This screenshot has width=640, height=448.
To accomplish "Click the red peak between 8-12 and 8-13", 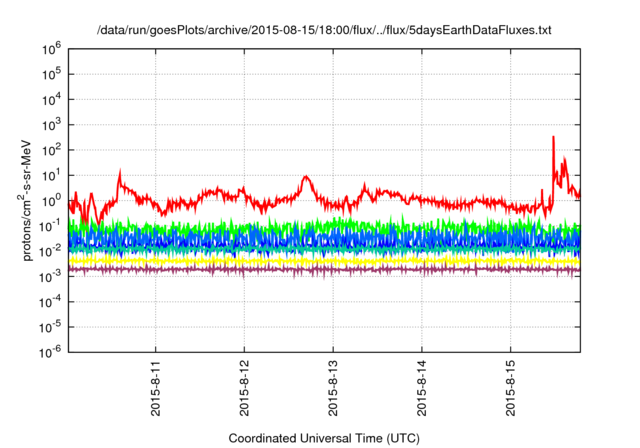I will 306,177.
